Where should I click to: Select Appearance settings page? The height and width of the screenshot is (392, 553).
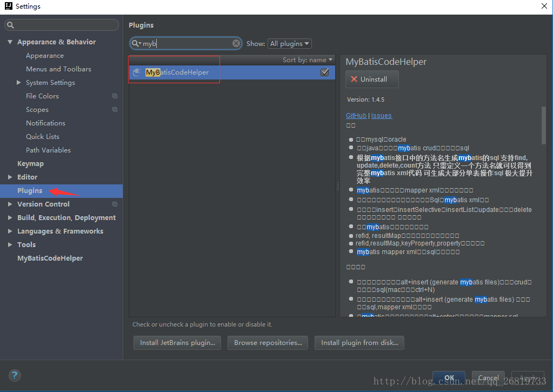pyautogui.click(x=45, y=56)
